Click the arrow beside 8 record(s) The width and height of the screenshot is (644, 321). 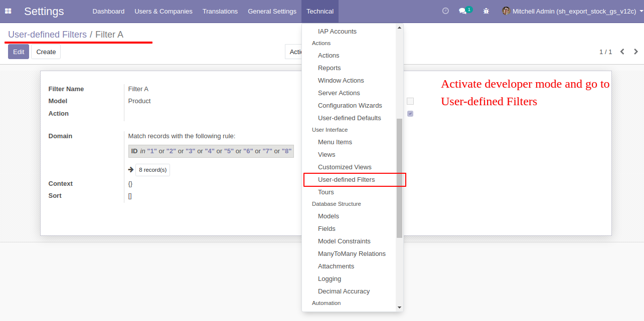coord(131,170)
